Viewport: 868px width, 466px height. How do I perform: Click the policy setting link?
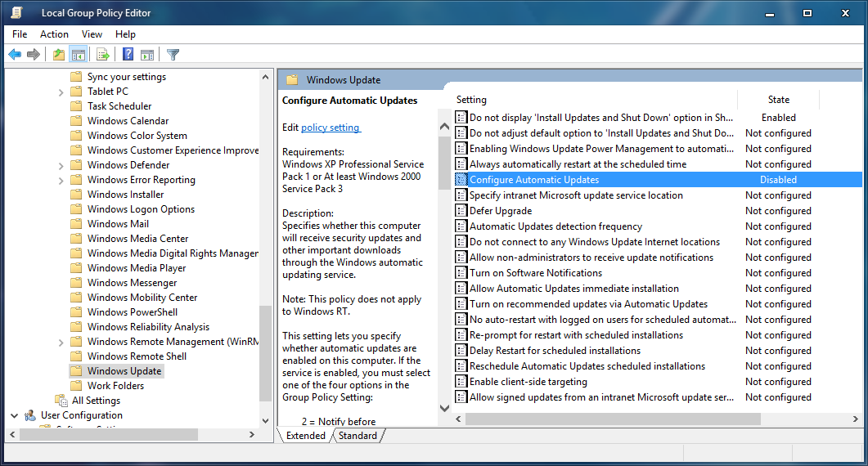coord(331,128)
